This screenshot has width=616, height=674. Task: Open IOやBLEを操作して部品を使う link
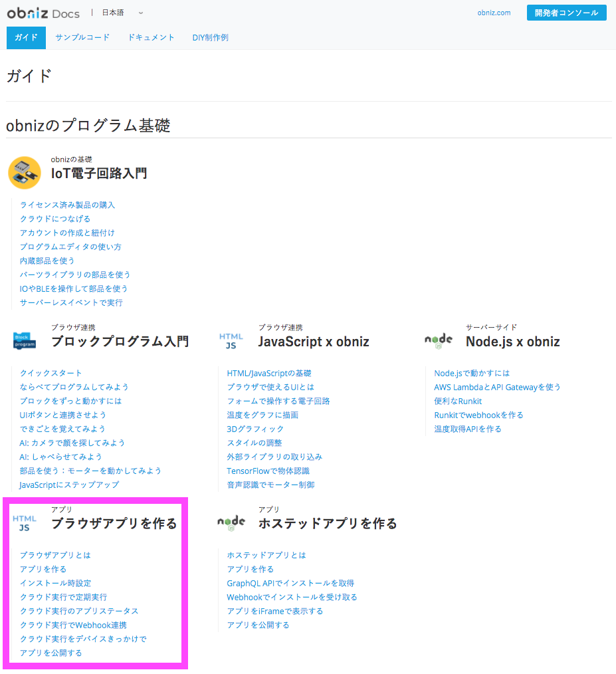click(x=74, y=289)
